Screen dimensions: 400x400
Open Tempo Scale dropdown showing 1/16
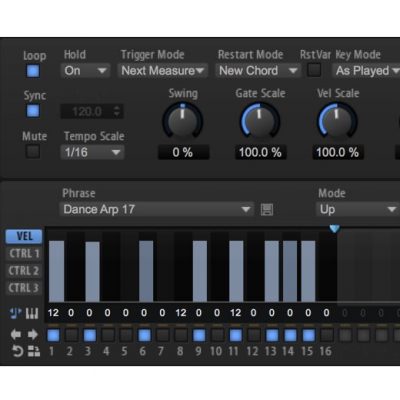click(92, 152)
